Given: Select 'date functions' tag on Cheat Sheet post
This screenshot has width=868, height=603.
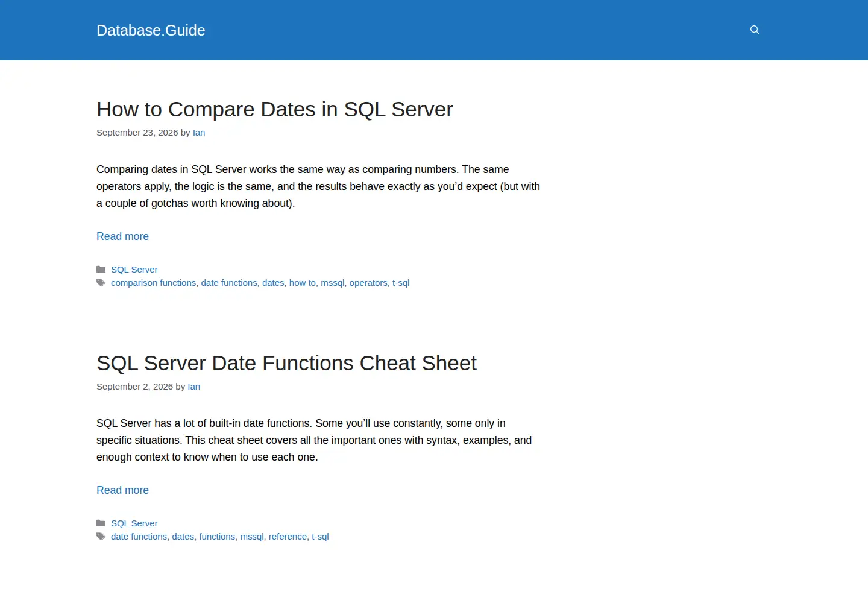Looking at the screenshot, I should [139, 537].
